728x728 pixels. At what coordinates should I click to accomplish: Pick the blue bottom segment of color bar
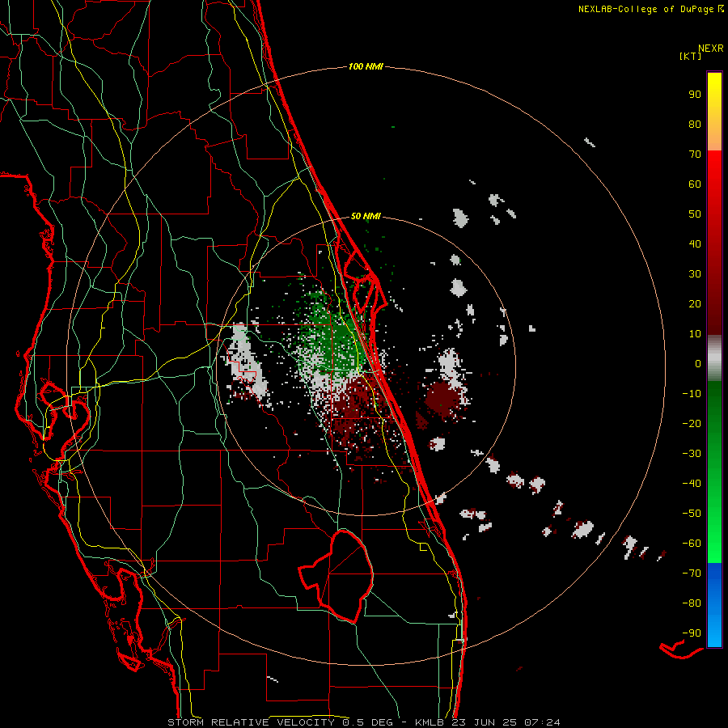(x=714, y=605)
